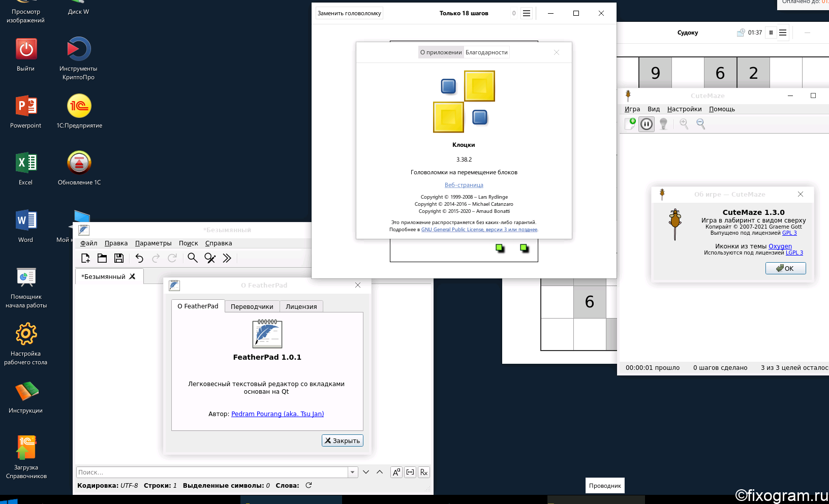Open the Word desktop shortcut
This screenshot has width=829, height=504.
(26, 226)
